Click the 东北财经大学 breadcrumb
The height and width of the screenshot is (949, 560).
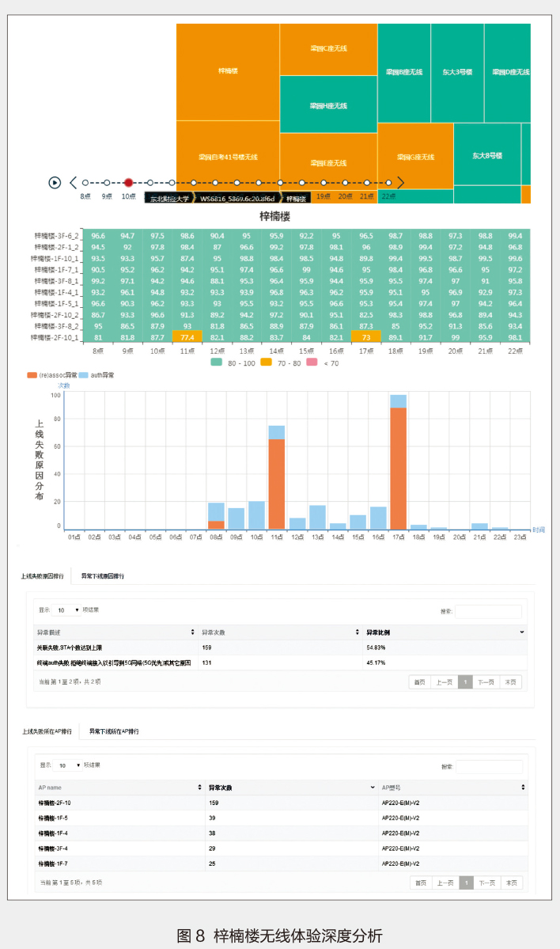tap(169, 199)
